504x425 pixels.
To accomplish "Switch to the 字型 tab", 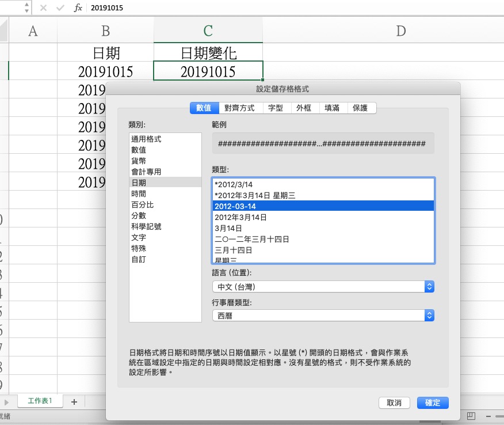I will point(276,108).
